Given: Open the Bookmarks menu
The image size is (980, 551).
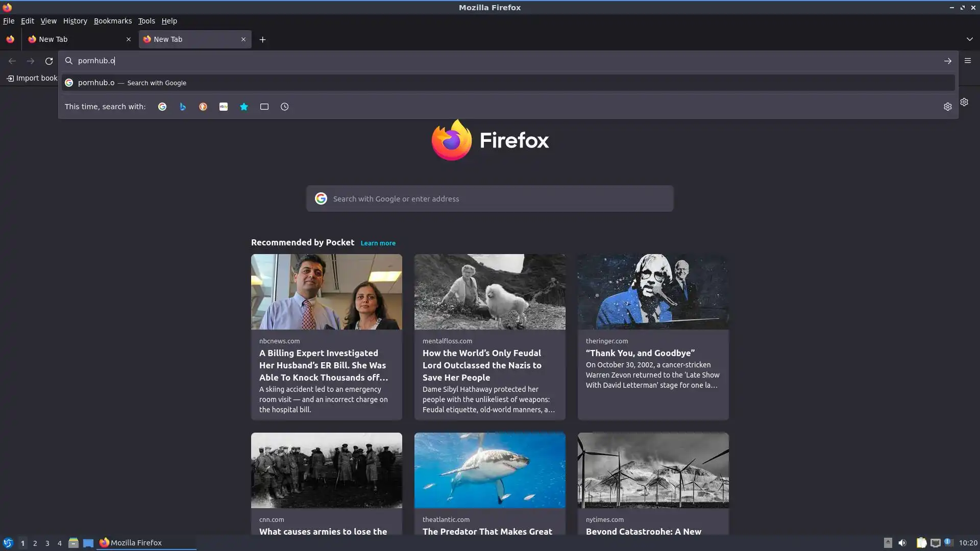Looking at the screenshot, I should [x=112, y=21].
